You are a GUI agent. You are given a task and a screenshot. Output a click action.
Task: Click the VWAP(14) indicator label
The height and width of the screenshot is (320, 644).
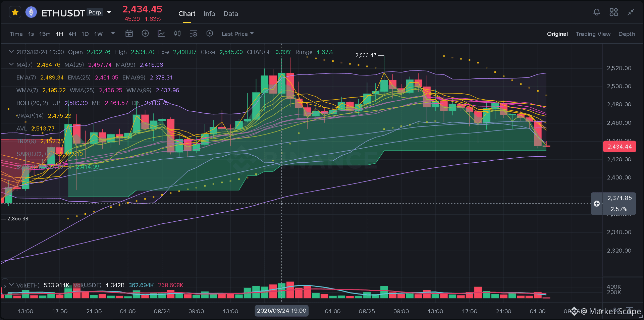[x=30, y=116]
